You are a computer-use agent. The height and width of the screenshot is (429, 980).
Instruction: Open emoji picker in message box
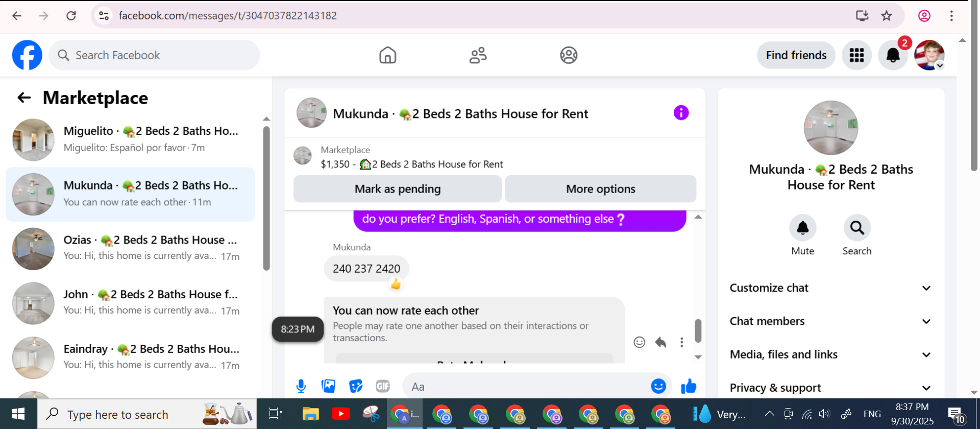(658, 386)
